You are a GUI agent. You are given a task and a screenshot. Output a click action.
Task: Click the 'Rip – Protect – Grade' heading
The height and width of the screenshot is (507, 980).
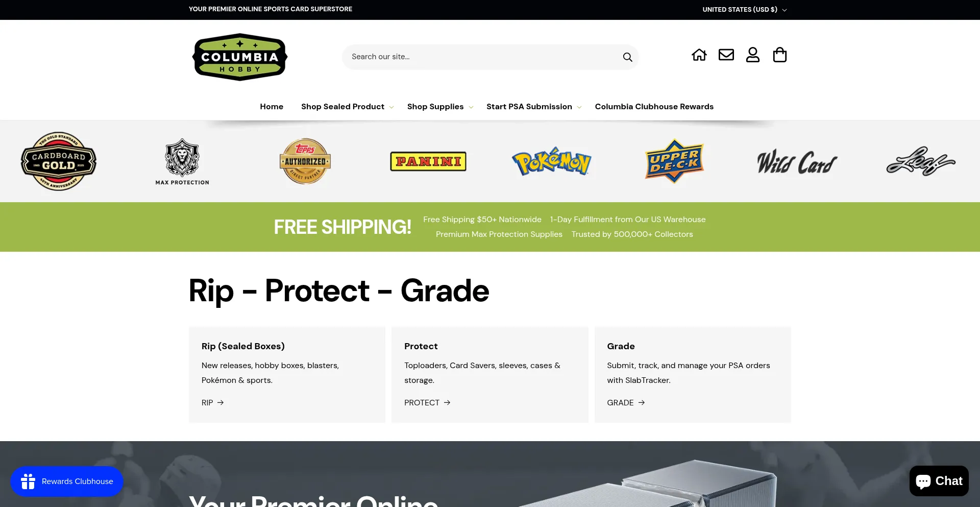pyautogui.click(x=339, y=291)
